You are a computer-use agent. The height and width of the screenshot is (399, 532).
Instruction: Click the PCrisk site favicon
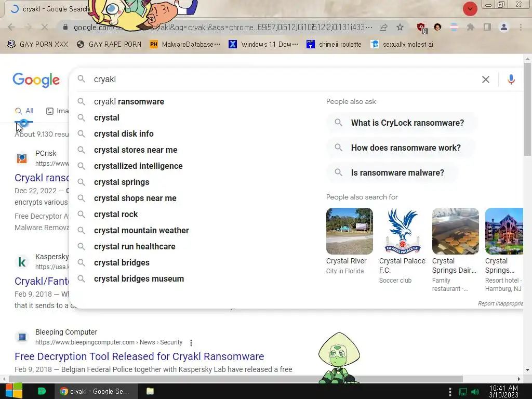22,158
